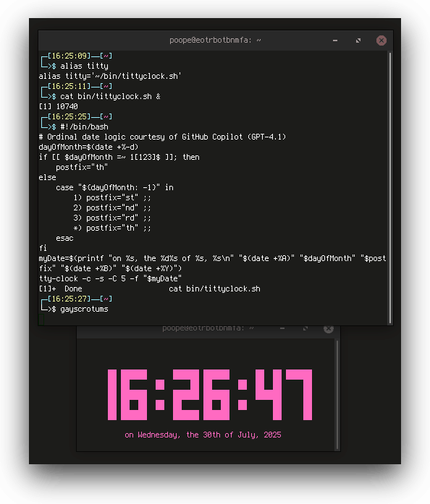Viewport: 430px width, 504px height.
Task: Click the timestamp [16:25:11] in prompt
Action: click(x=69, y=86)
